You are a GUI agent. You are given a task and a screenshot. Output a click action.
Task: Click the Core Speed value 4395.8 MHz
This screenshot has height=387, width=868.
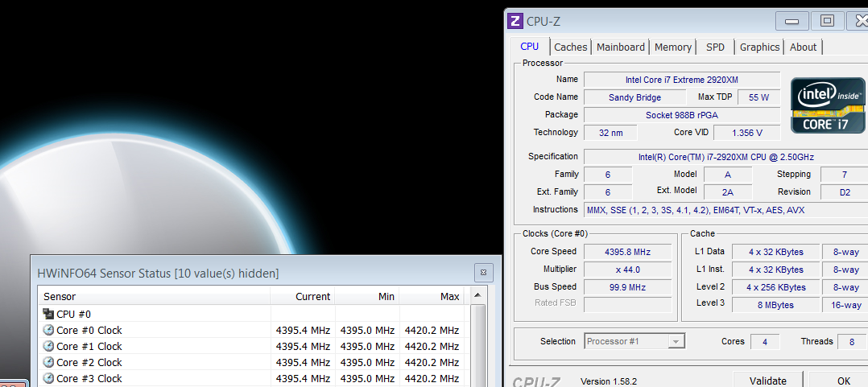[x=628, y=252]
